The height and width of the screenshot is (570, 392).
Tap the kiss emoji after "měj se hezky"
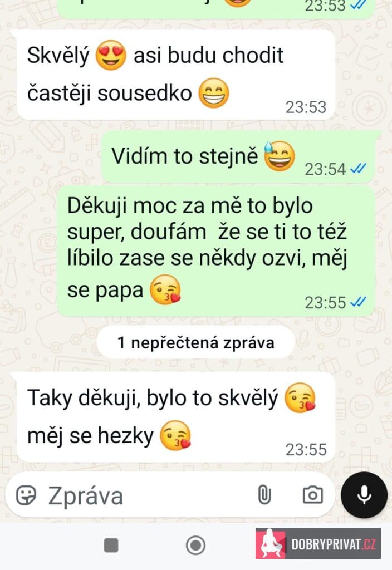pyautogui.click(x=175, y=435)
